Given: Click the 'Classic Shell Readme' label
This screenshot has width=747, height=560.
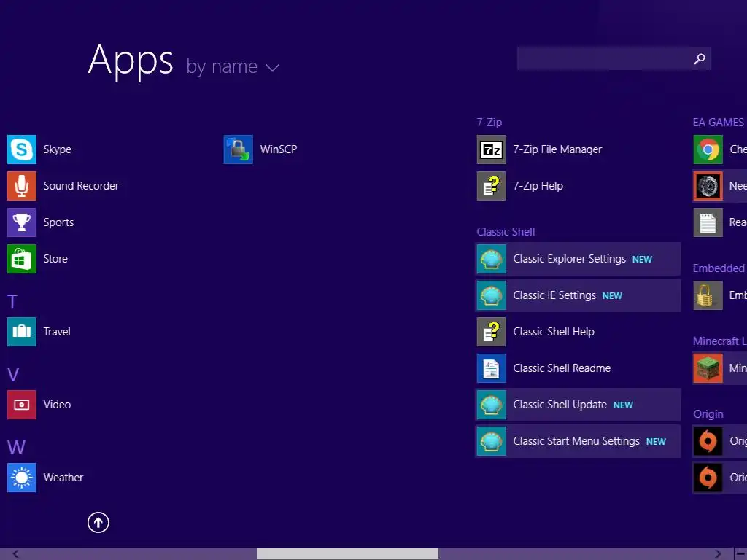Looking at the screenshot, I should (562, 368).
